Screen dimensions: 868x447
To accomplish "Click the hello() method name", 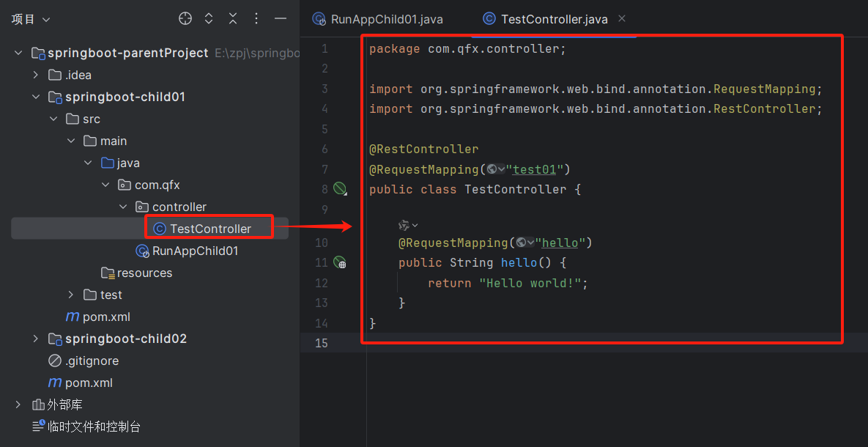I will tap(519, 262).
